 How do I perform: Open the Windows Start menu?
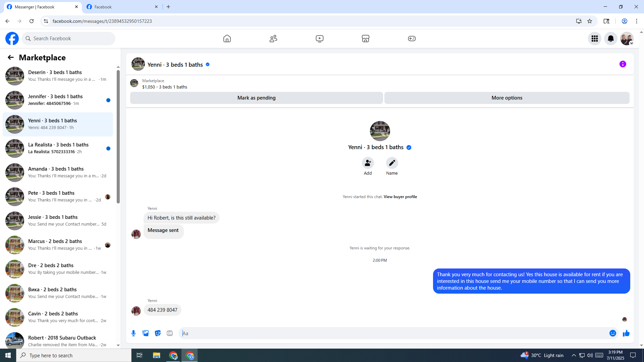(x=8, y=355)
